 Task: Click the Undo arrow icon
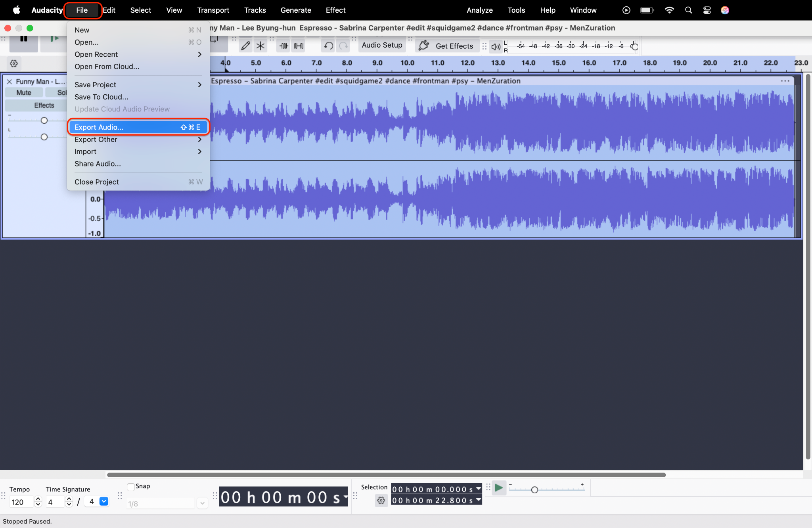point(328,46)
